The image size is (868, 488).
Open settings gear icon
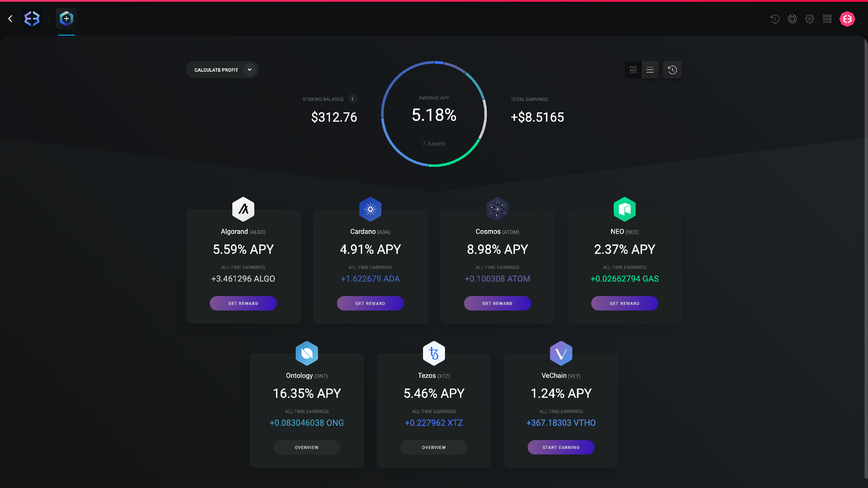pyautogui.click(x=810, y=19)
